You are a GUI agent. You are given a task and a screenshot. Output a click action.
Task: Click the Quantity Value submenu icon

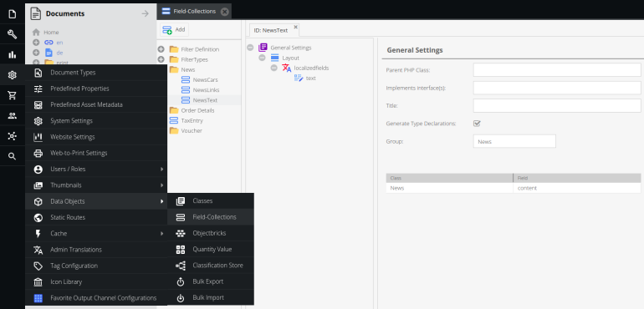click(x=181, y=250)
